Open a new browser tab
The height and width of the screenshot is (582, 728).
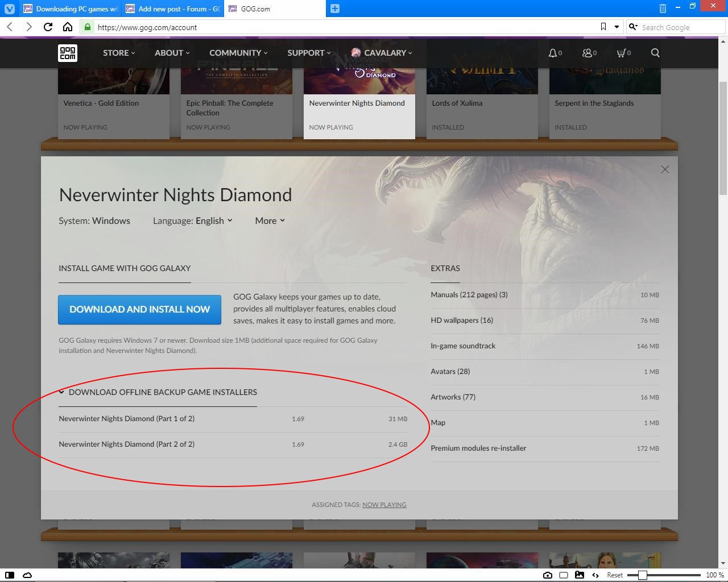(x=335, y=9)
